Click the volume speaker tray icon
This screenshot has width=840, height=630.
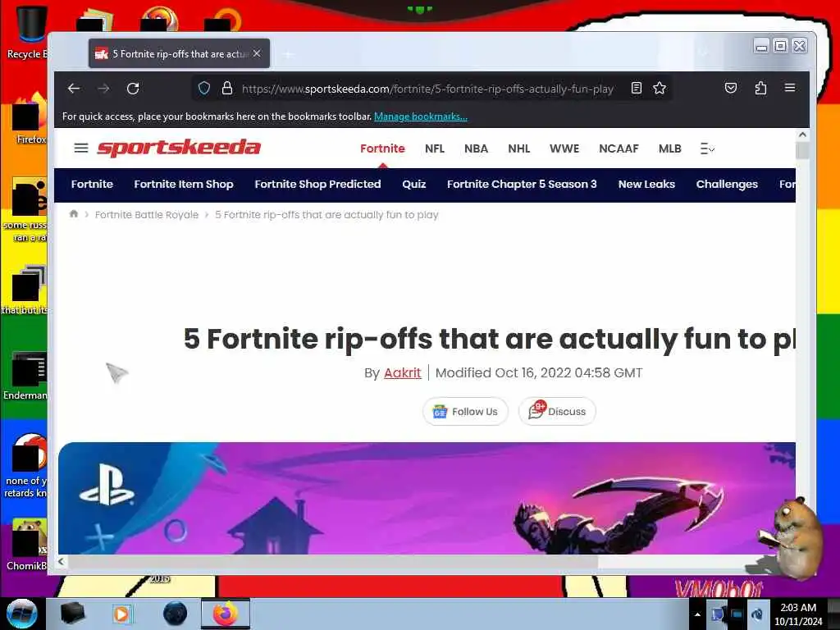click(x=757, y=614)
